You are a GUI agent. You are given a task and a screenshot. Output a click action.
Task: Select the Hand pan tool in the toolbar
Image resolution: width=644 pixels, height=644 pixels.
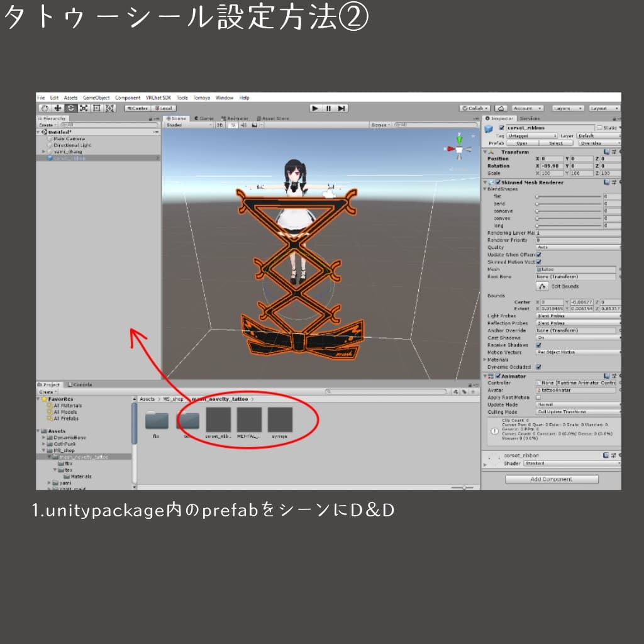[x=46, y=108]
